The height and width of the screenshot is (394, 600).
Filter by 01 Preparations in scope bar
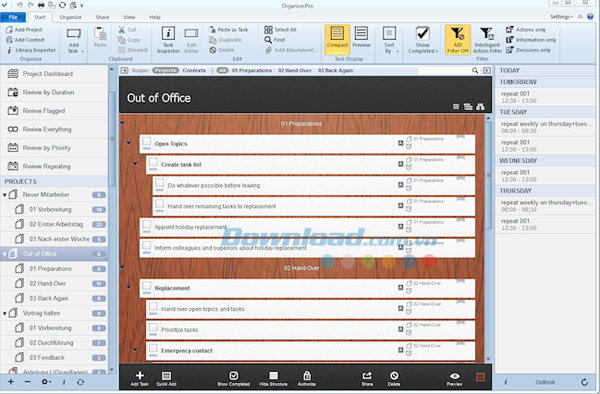click(252, 70)
